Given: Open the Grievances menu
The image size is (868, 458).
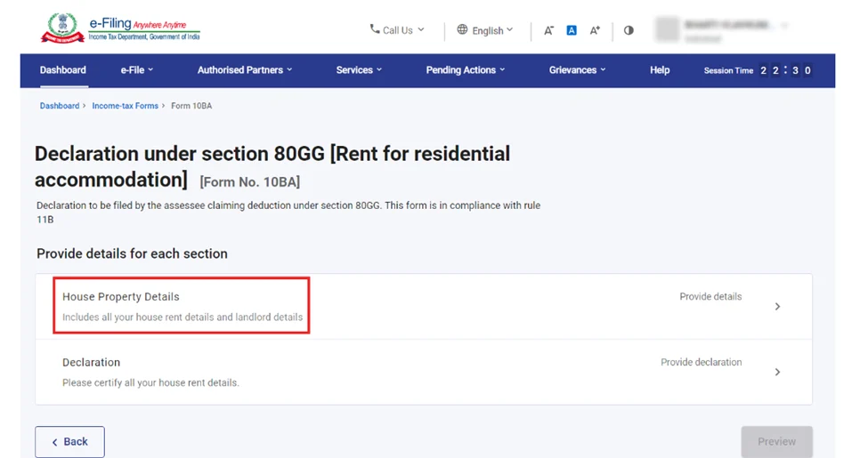Looking at the screenshot, I should coord(578,70).
